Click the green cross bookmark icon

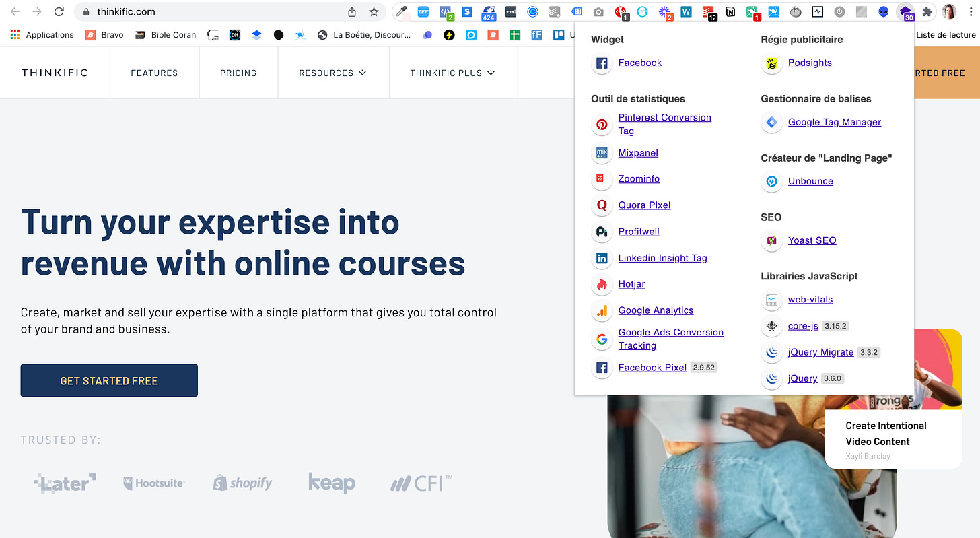(515, 35)
